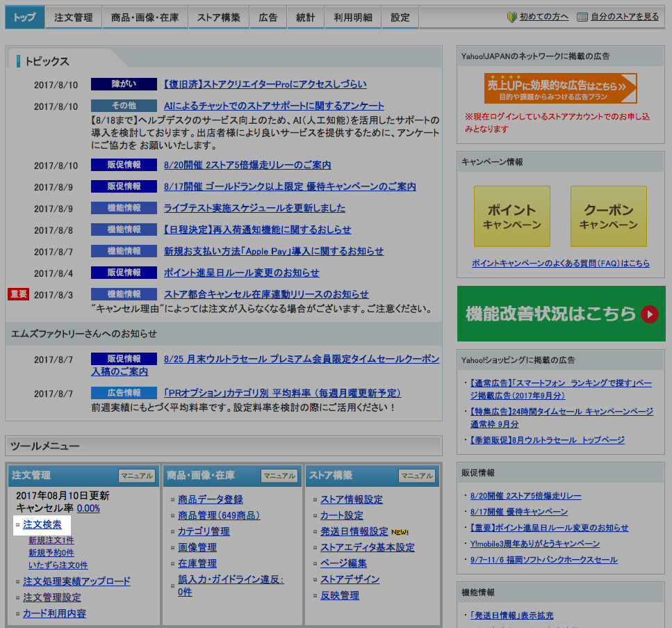This screenshot has width=672, height=628.
Task: Click キャンセル率 0.00% link
Action: point(88,508)
